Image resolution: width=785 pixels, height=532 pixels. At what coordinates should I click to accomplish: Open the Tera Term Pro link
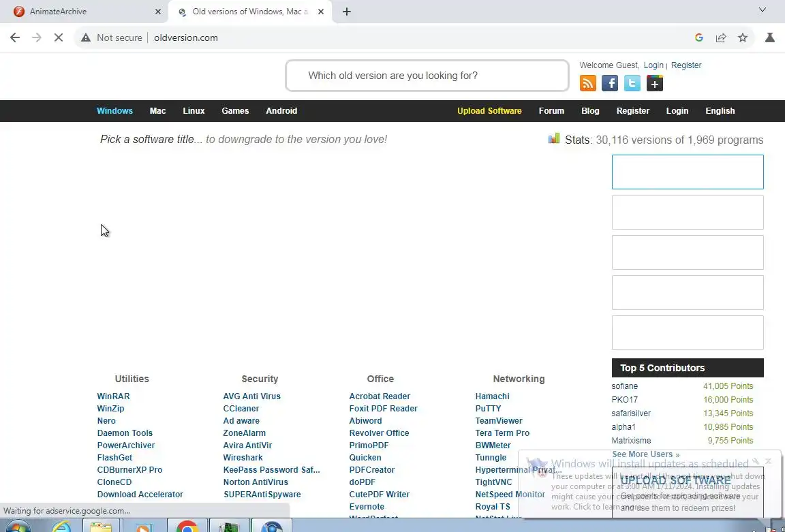[x=502, y=433]
